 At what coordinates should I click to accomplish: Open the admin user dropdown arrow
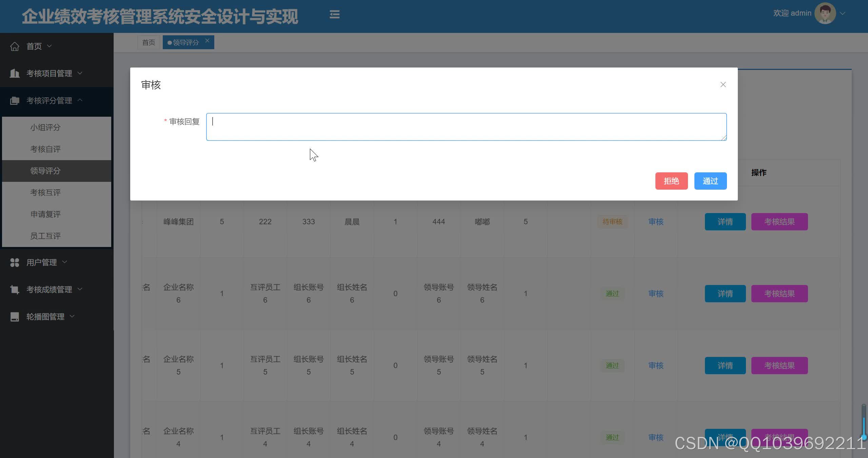(x=843, y=14)
